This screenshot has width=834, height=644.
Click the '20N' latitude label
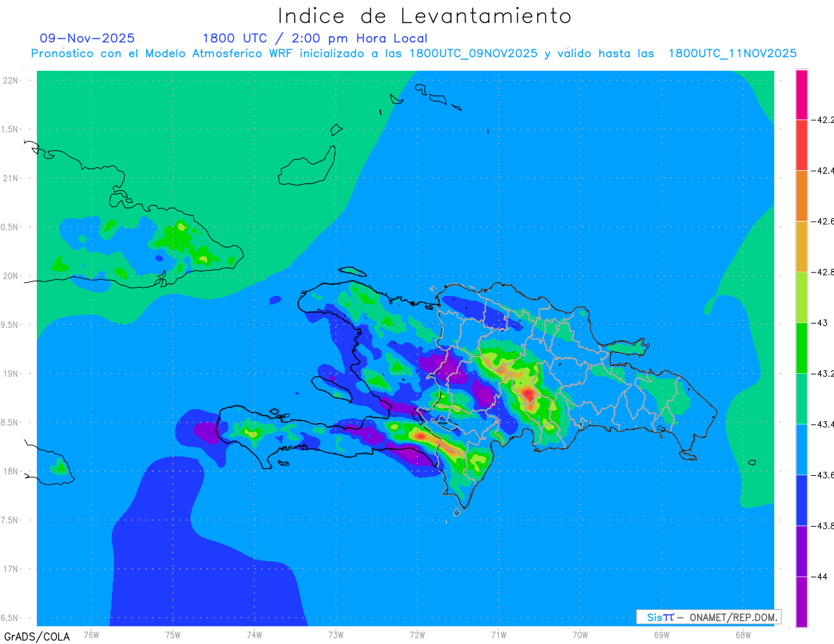(x=10, y=276)
